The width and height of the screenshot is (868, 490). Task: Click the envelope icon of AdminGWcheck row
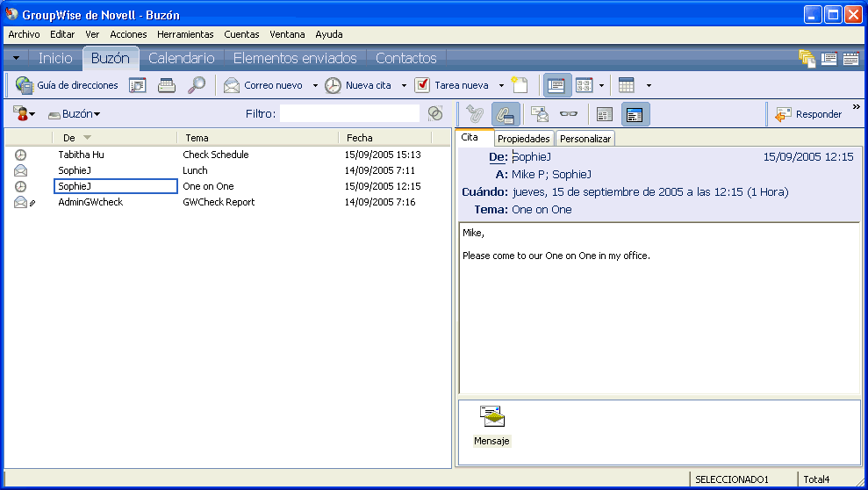tap(20, 202)
